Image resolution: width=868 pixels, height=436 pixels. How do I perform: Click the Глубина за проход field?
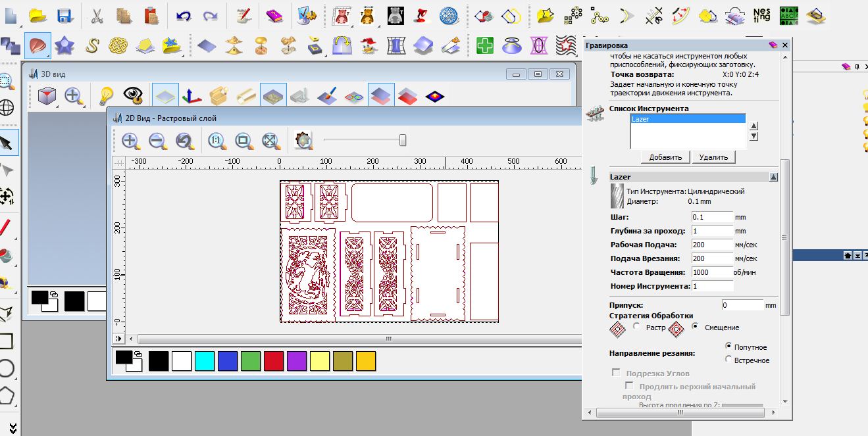tap(712, 231)
